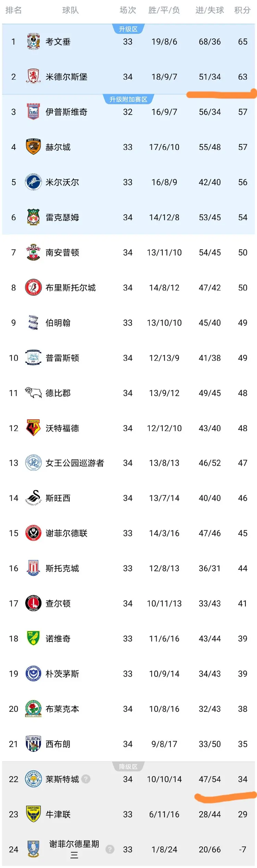The height and width of the screenshot is (868, 257).
Task: Open the Wrexham (雷克瑟姆) club badge
Action: click(33, 217)
